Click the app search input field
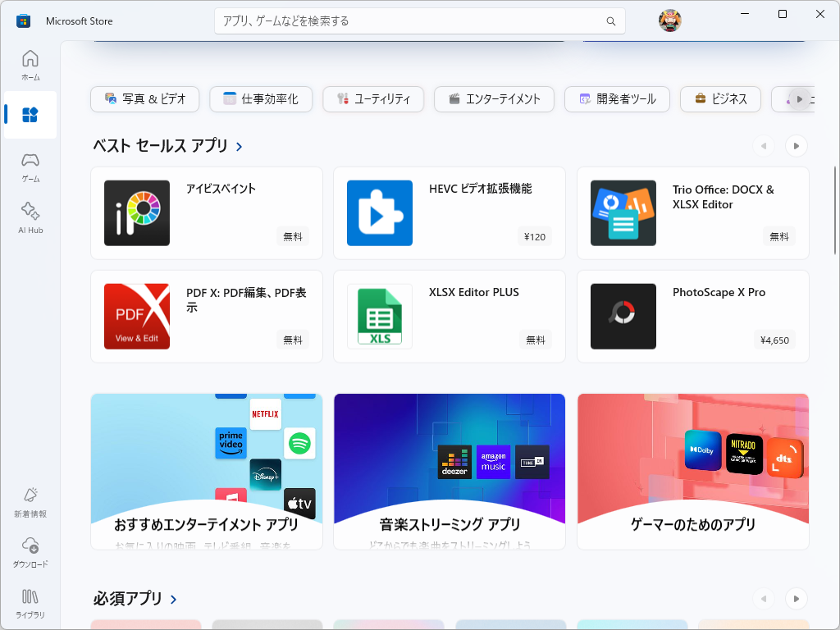The image size is (840, 630). pyautogui.click(x=419, y=21)
